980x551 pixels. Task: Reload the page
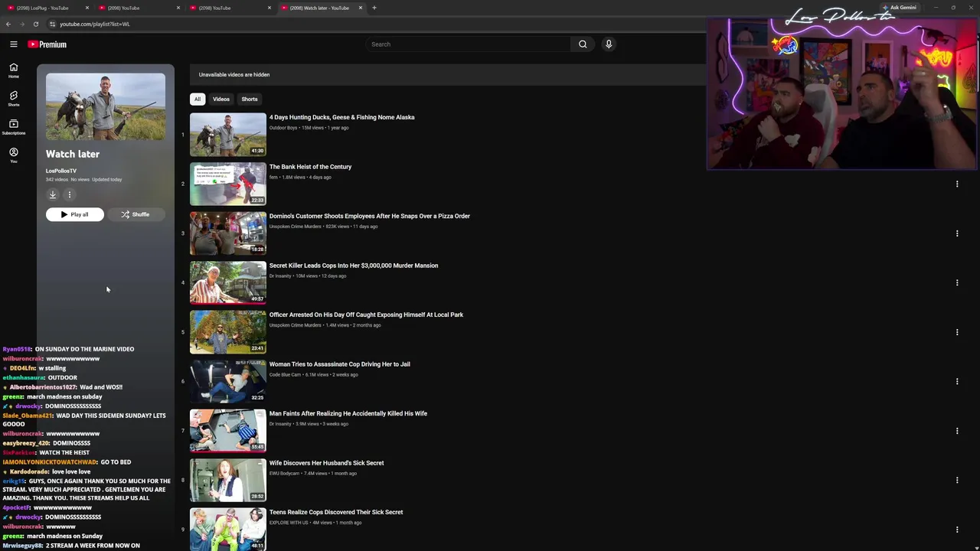(35, 24)
